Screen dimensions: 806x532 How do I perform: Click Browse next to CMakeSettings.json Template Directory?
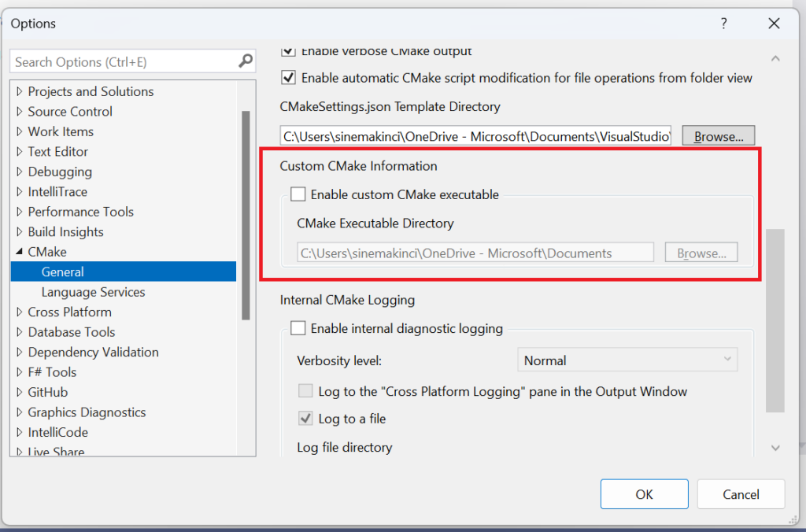coord(717,135)
